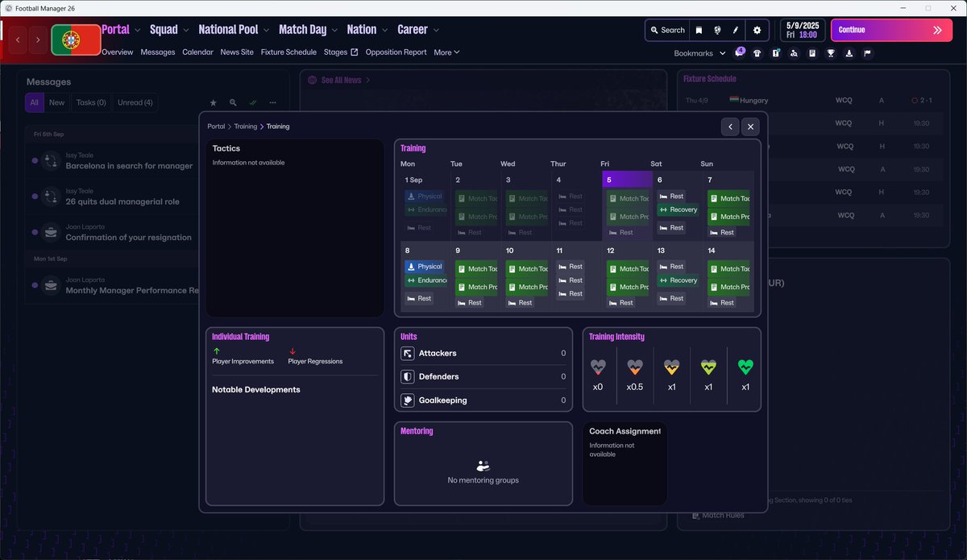Expand the Nation menu dropdown

click(x=384, y=30)
